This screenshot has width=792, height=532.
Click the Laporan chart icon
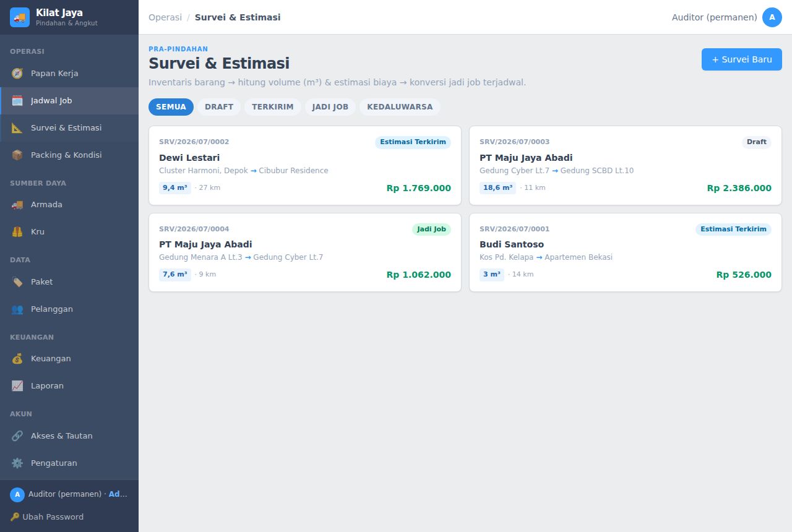tap(17, 386)
